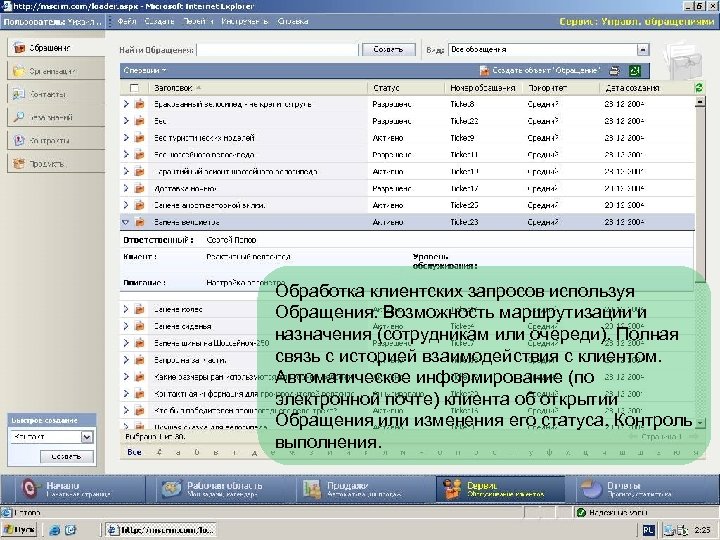Click scrollbar up arrow of grid
This screenshot has height=540, width=720.
(700, 102)
